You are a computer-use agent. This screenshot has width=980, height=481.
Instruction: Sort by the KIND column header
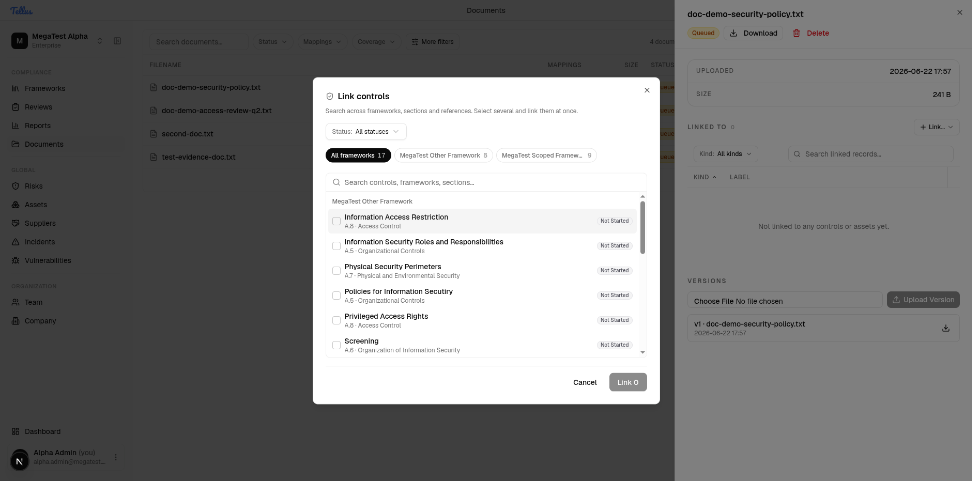click(x=705, y=177)
